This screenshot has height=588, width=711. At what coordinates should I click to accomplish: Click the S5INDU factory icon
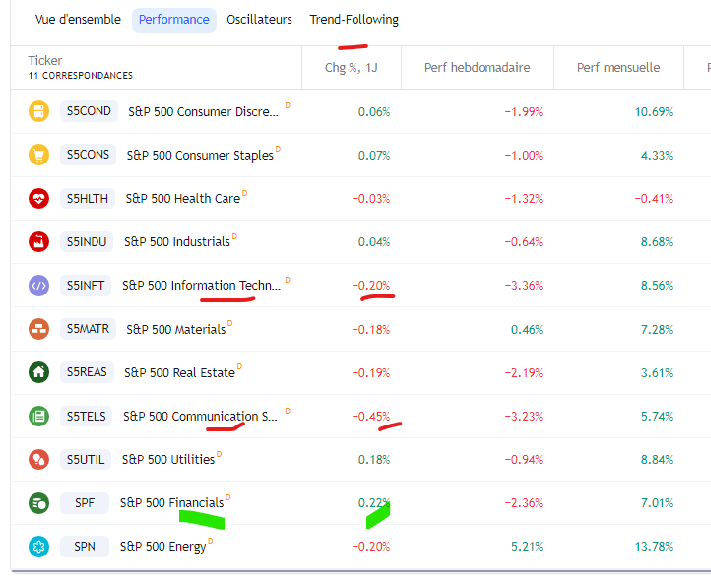pos(39,241)
